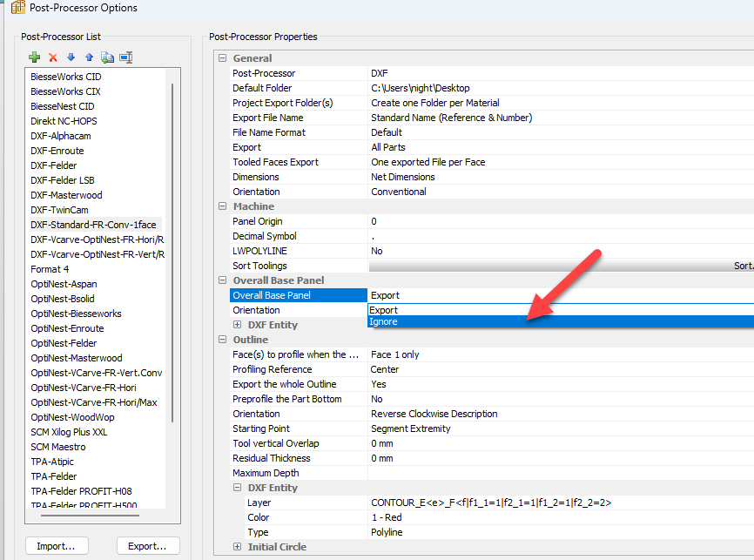Select DXF-Enroute in the list
The image size is (754, 560).
click(x=57, y=151)
